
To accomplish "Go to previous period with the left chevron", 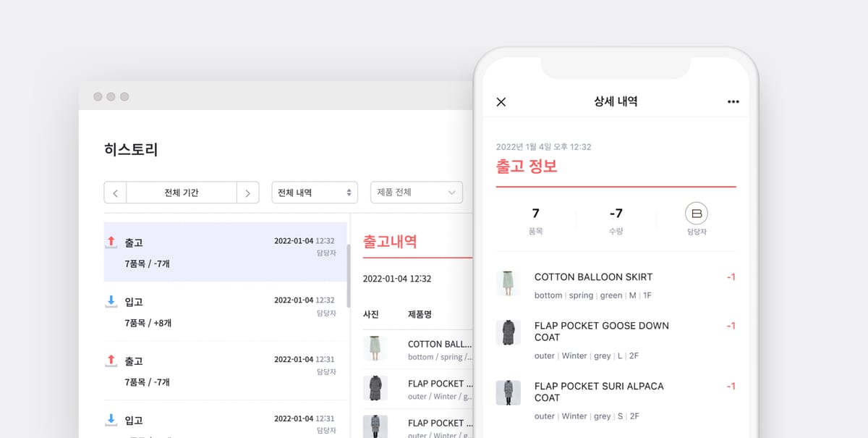I will coord(115,193).
